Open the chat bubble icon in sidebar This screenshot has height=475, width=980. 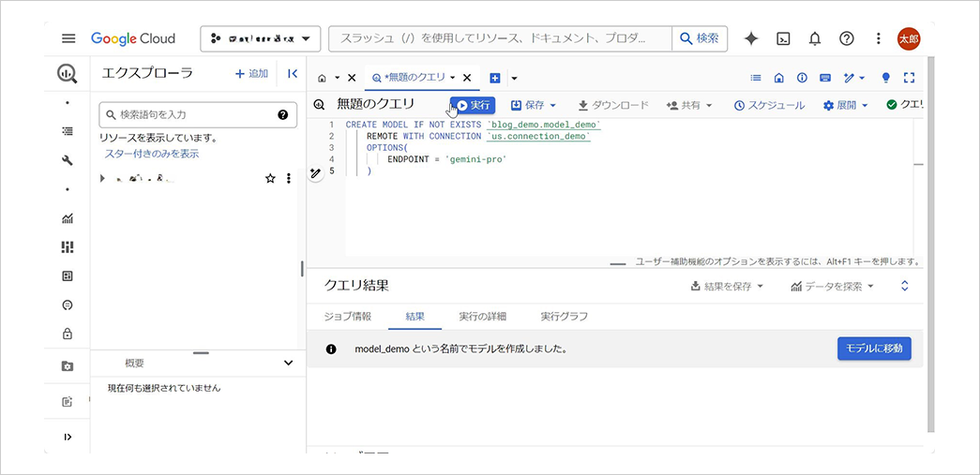(x=68, y=305)
